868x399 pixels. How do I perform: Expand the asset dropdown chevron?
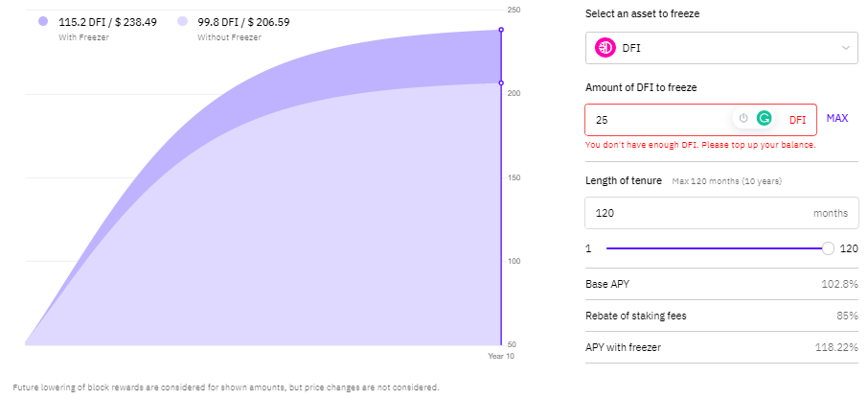pos(846,48)
